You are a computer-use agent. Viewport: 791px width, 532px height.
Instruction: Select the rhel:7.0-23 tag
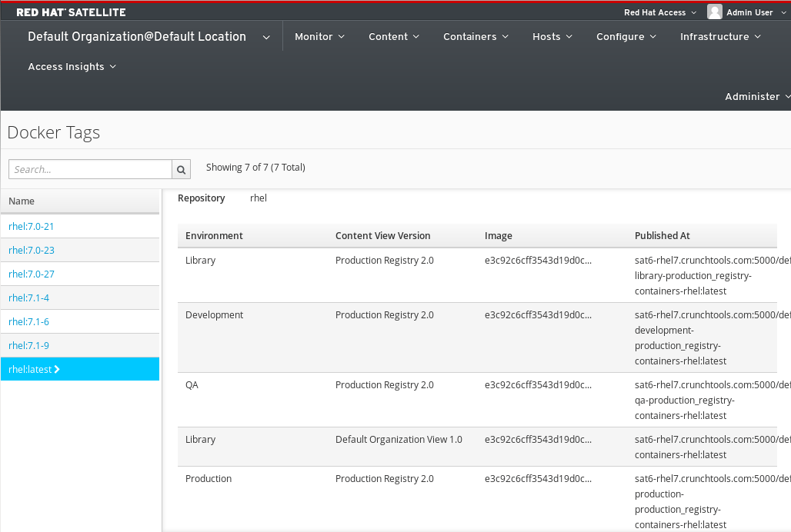pos(31,250)
